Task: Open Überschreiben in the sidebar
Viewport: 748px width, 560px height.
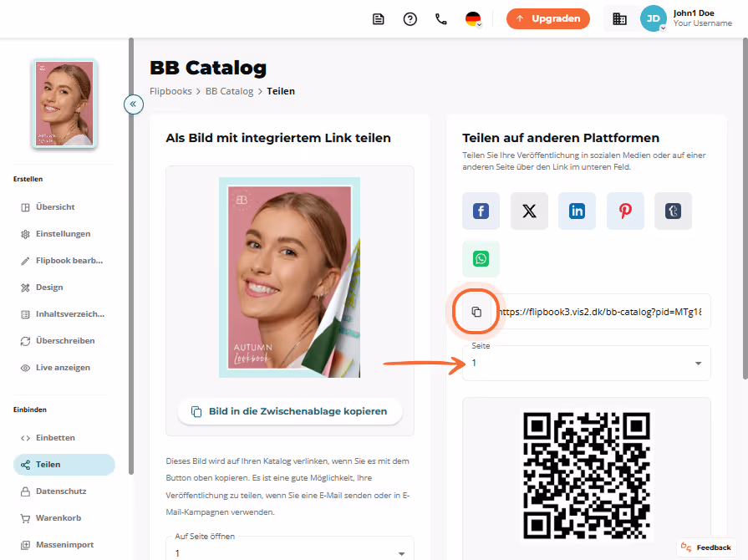Action: pos(64,340)
